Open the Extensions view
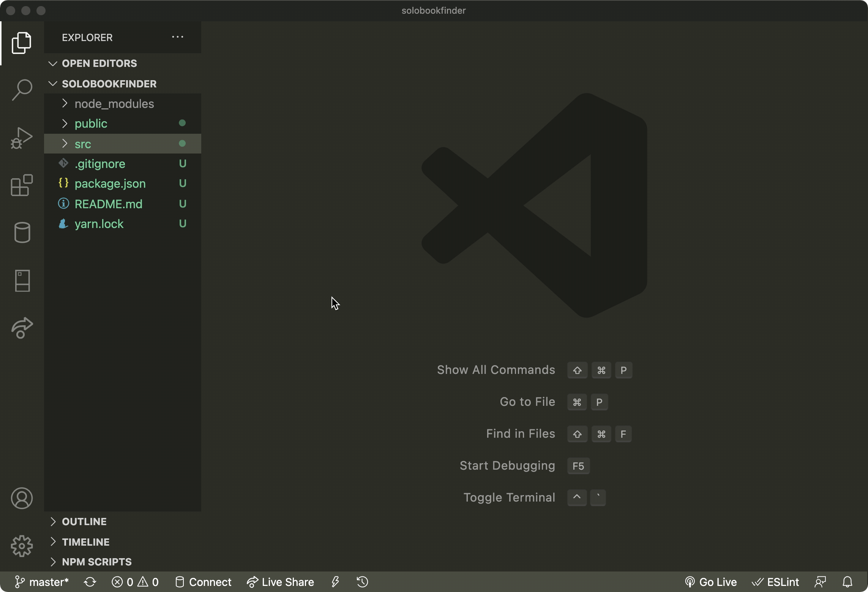Viewport: 868px width, 592px height. click(x=22, y=185)
